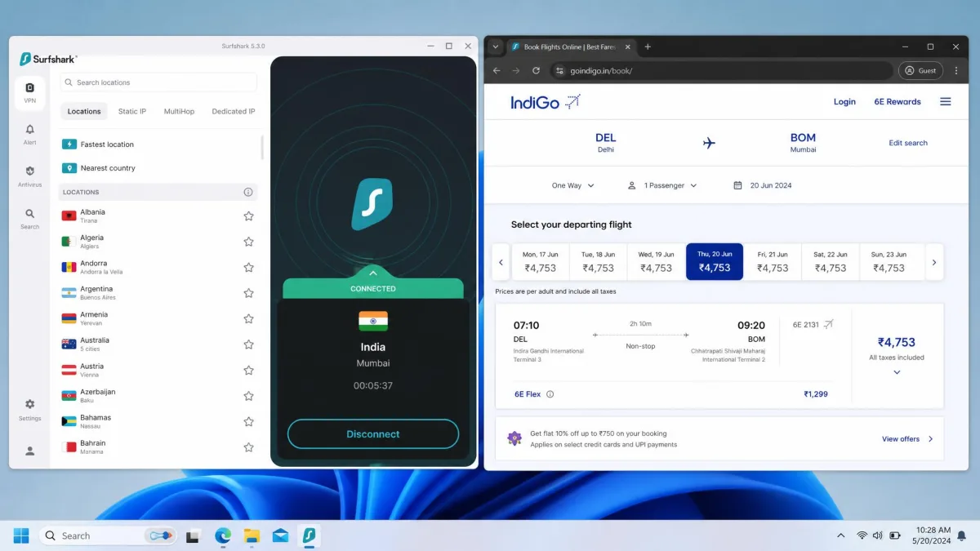Viewport: 980px width, 551px height.
Task: Open the browser three-dot menu
Action: point(956,71)
